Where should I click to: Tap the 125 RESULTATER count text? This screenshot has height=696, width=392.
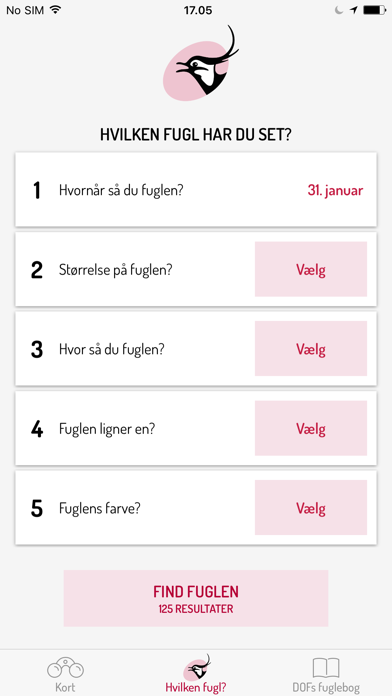pos(196,609)
